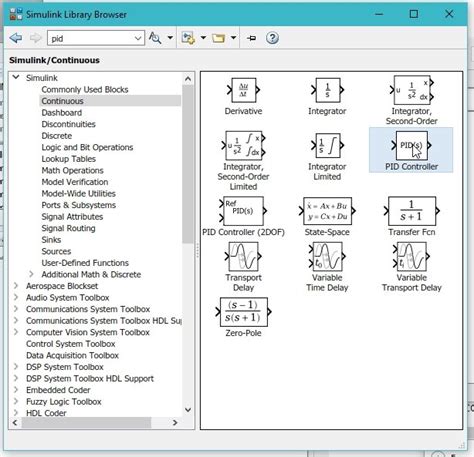This screenshot has height=457, width=474.
Task: Select Communications System Toolbox in tree
Action: 88,309
